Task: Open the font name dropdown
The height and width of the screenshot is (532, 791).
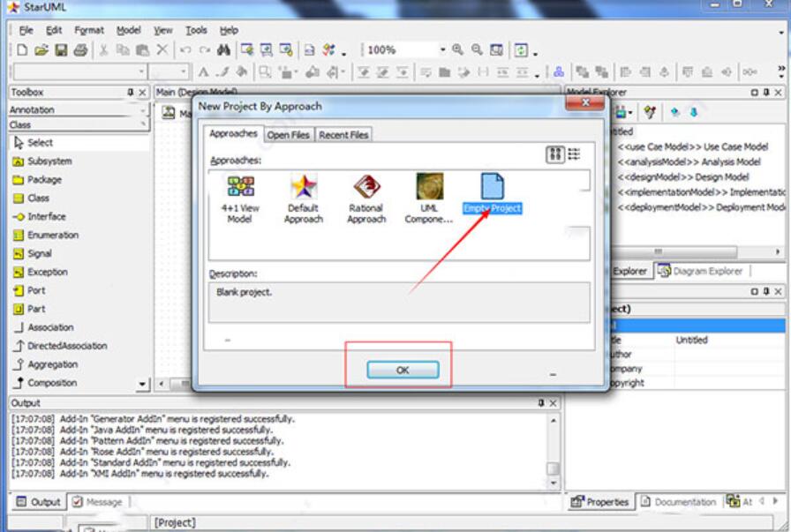Action: point(141,71)
